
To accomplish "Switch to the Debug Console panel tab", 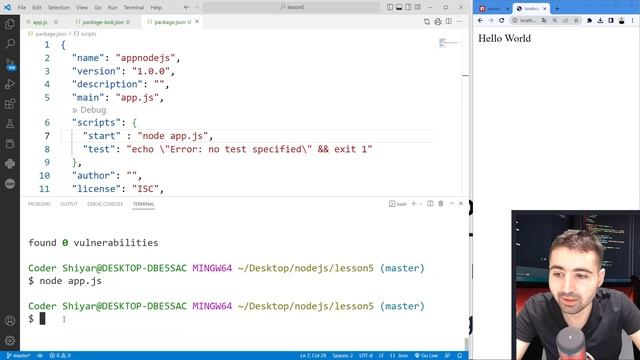I will coord(105,204).
